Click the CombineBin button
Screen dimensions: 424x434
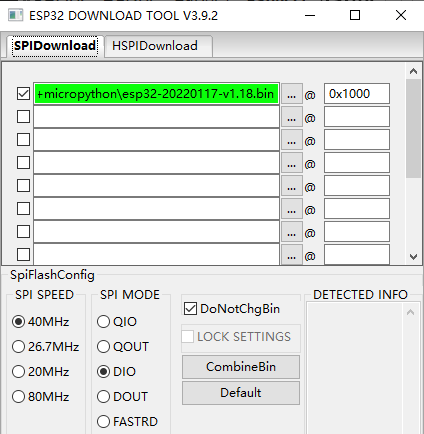click(x=241, y=367)
